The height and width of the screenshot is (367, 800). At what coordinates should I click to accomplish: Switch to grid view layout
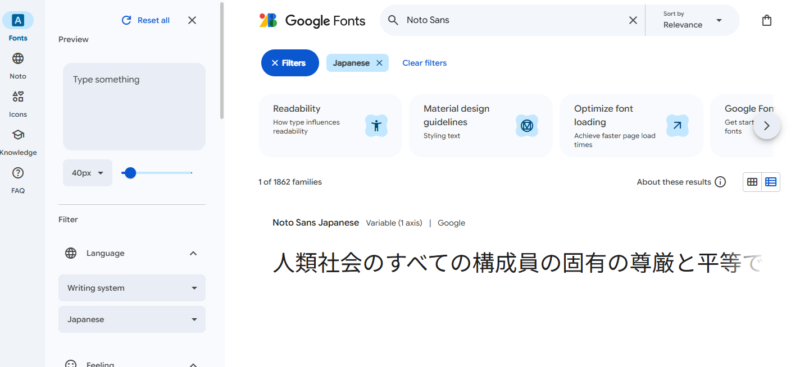(752, 182)
